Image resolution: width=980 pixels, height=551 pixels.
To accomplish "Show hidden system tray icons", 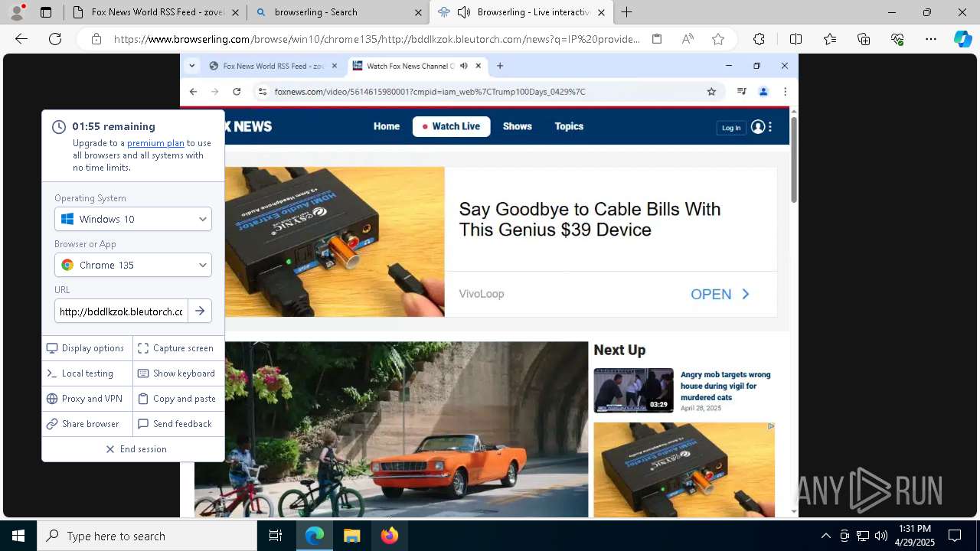I will pyautogui.click(x=825, y=536).
